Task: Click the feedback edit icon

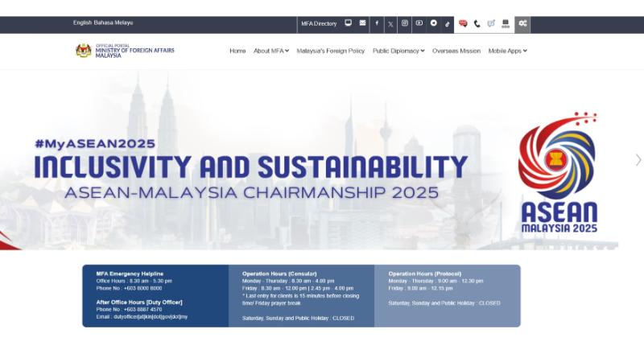Action: tap(491, 23)
